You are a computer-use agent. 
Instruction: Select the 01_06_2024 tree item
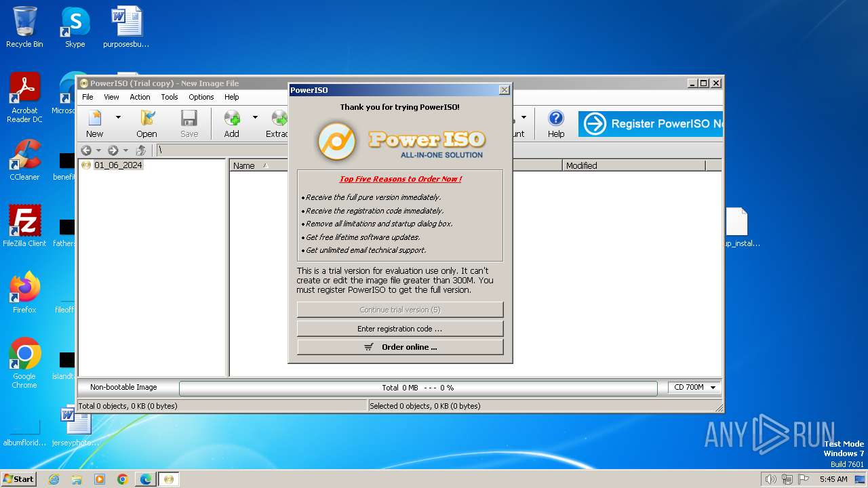[x=119, y=165]
